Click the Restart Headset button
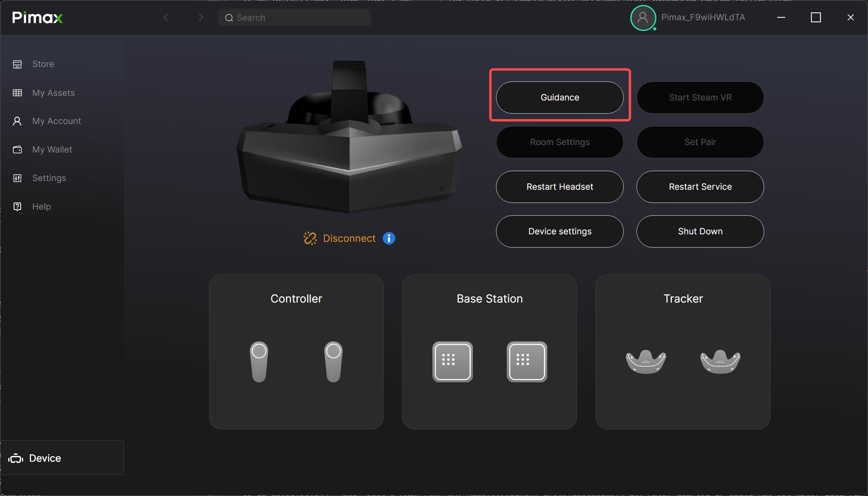This screenshot has width=868, height=496. (x=560, y=187)
